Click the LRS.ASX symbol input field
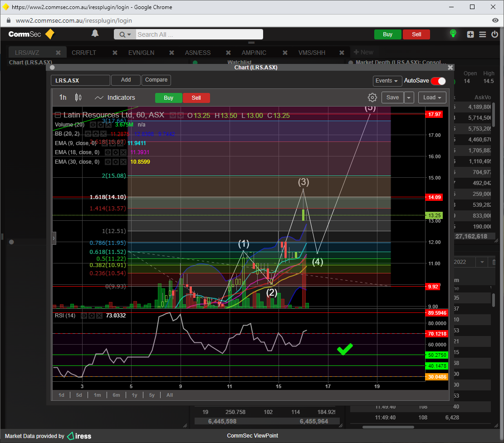 pyautogui.click(x=80, y=81)
